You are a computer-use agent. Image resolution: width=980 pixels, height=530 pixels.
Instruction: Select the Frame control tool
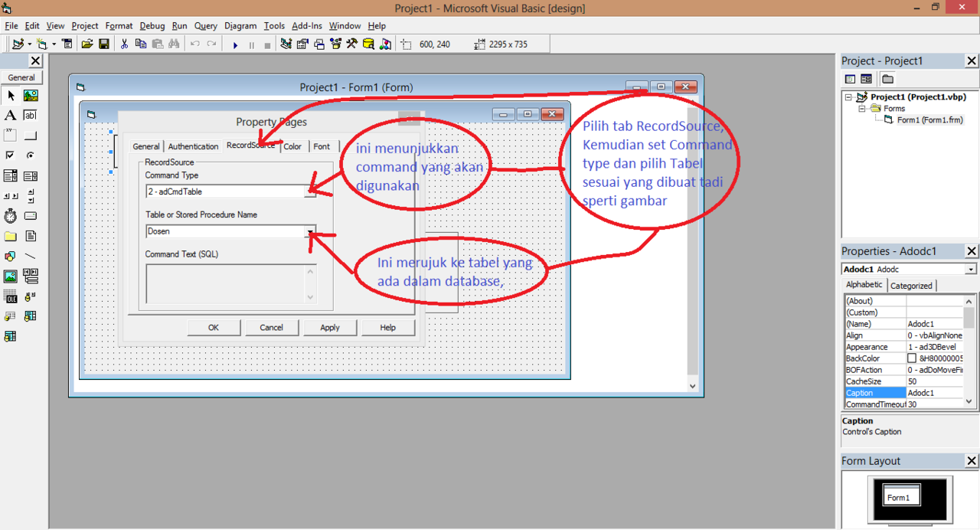(11, 136)
